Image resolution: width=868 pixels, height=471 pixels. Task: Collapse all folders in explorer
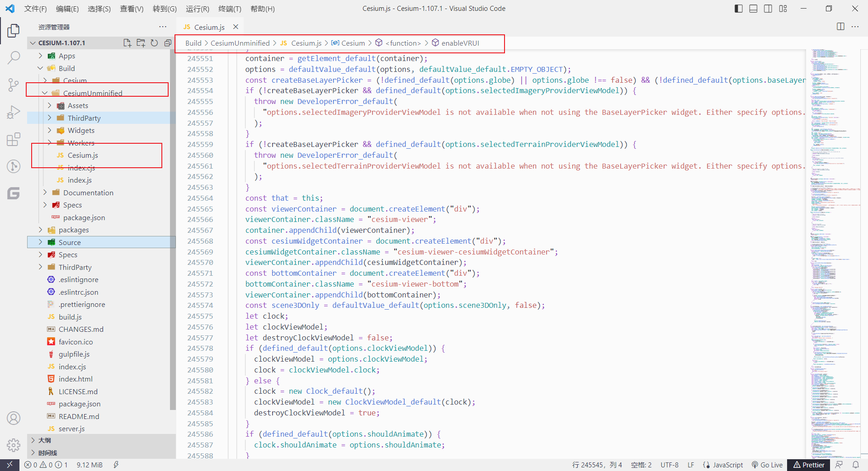pyautogui.click(x=168, y=43)
